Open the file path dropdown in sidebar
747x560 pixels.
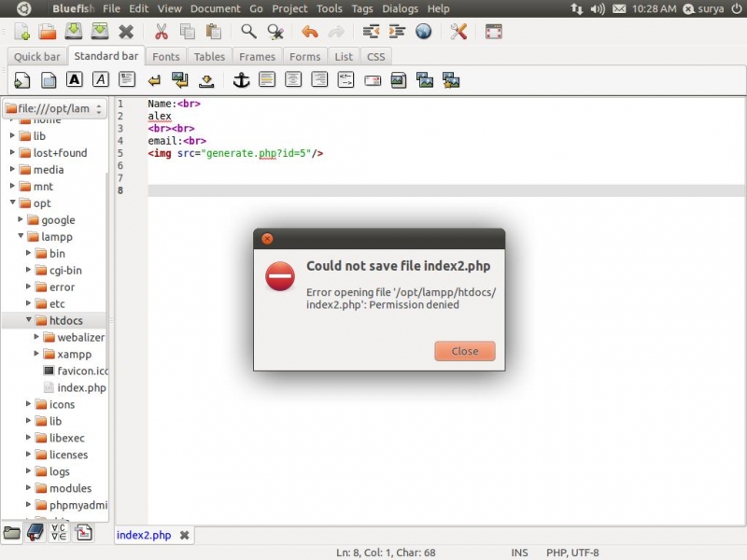(x=54, y=109)
